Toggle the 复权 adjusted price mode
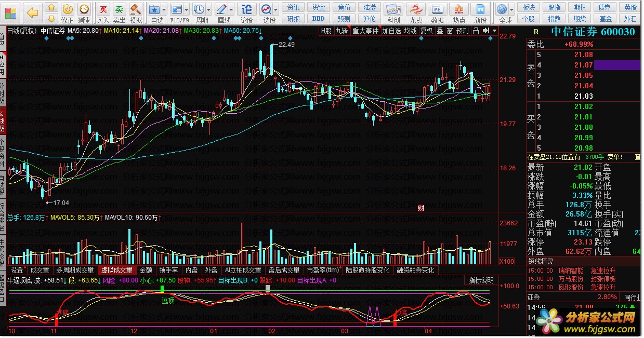 [x=427, y=31]
